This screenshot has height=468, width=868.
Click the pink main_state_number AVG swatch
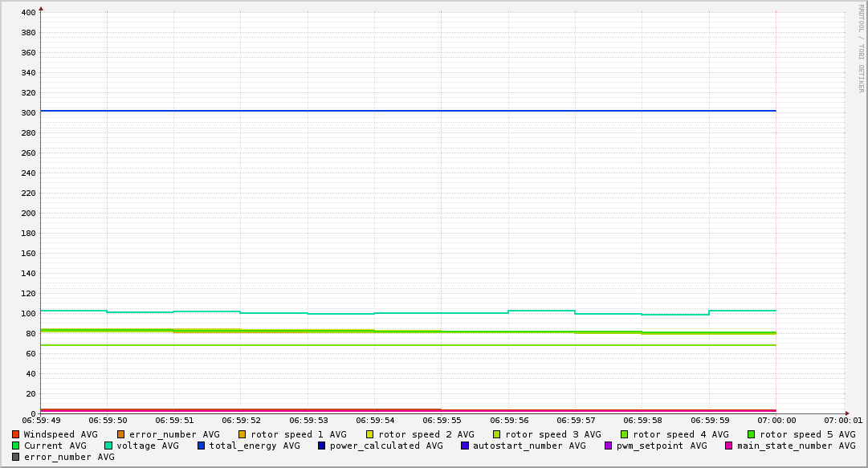coord(729,446)
